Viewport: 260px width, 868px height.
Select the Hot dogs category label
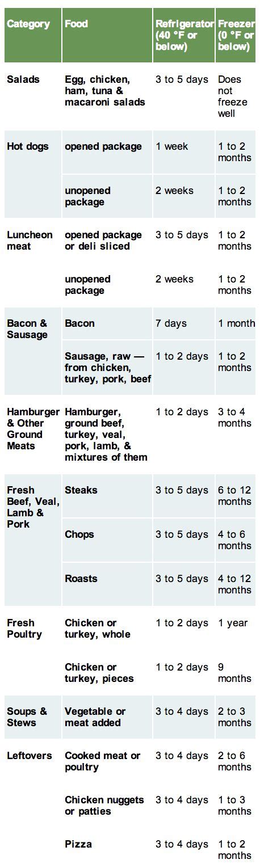click(28, 146)
